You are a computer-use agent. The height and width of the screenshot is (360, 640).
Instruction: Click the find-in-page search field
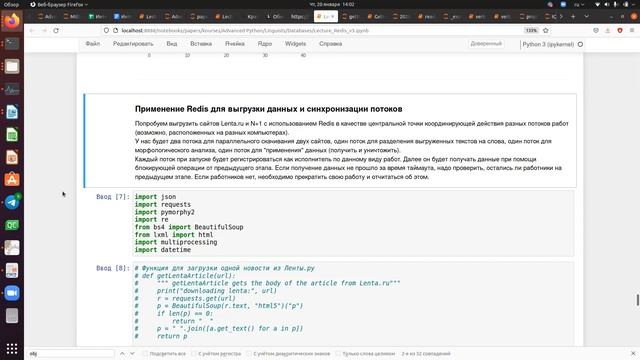tap(71, 353)
